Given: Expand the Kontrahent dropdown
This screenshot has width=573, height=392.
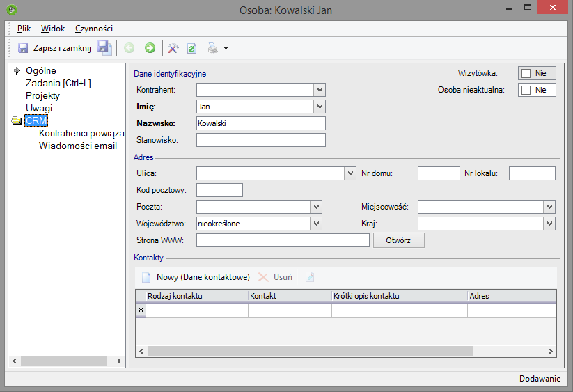Looking at the screenshot, I should point(320,90).
